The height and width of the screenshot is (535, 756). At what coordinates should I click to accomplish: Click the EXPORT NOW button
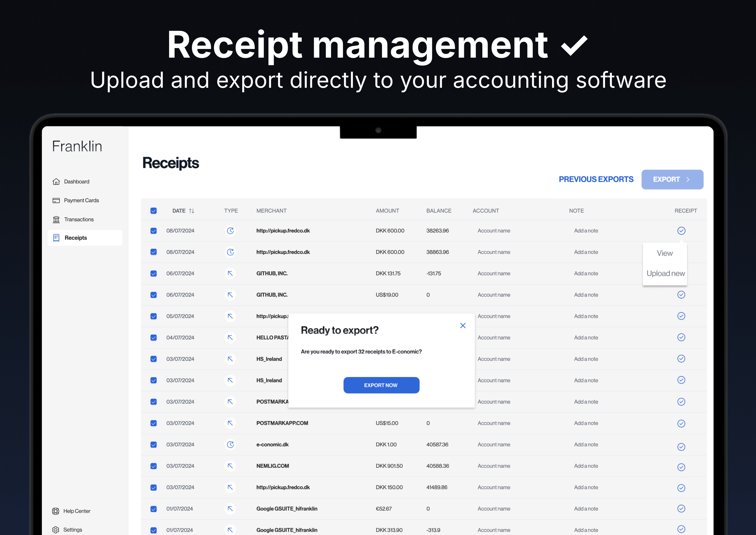(381, 385)
